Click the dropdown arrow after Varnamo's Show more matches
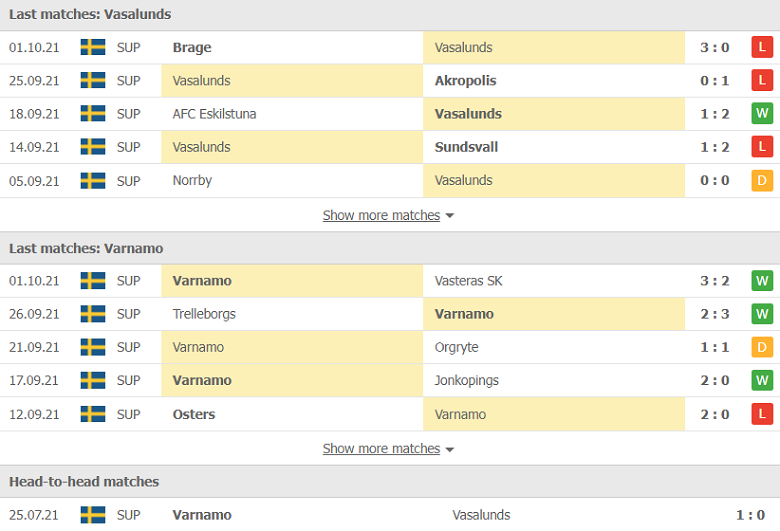780x531 pixels. click(x=450, y=450)
